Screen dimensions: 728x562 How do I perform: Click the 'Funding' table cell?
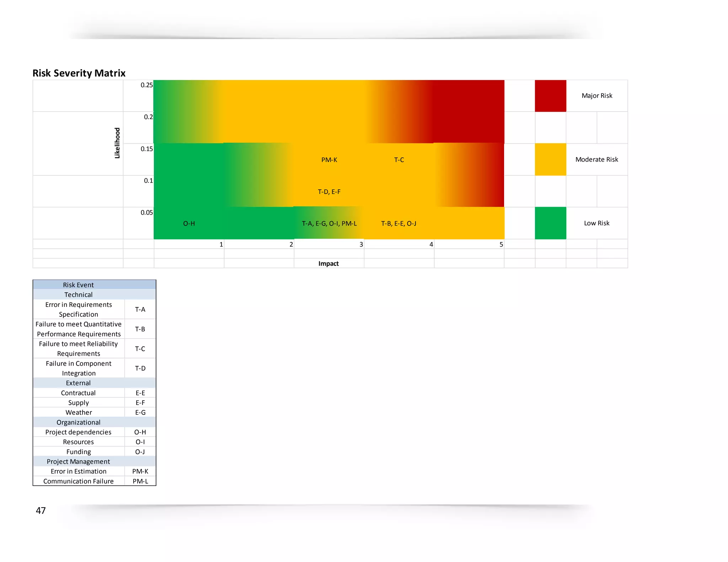tap(79, 452)
